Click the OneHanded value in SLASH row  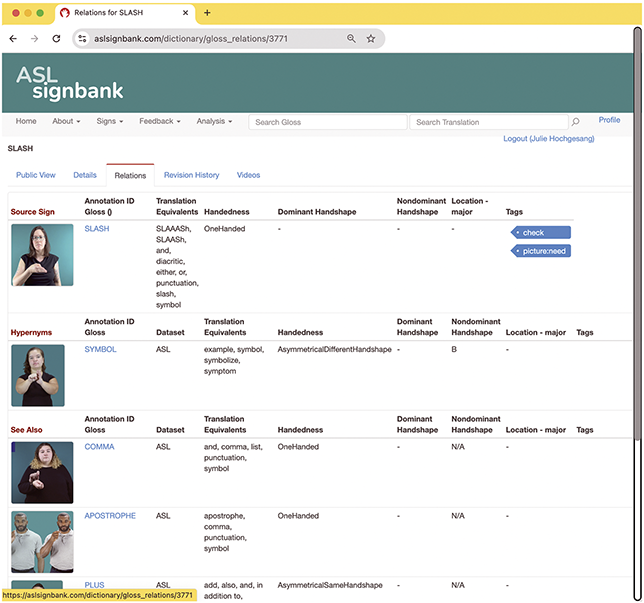[x=225, y=229]
